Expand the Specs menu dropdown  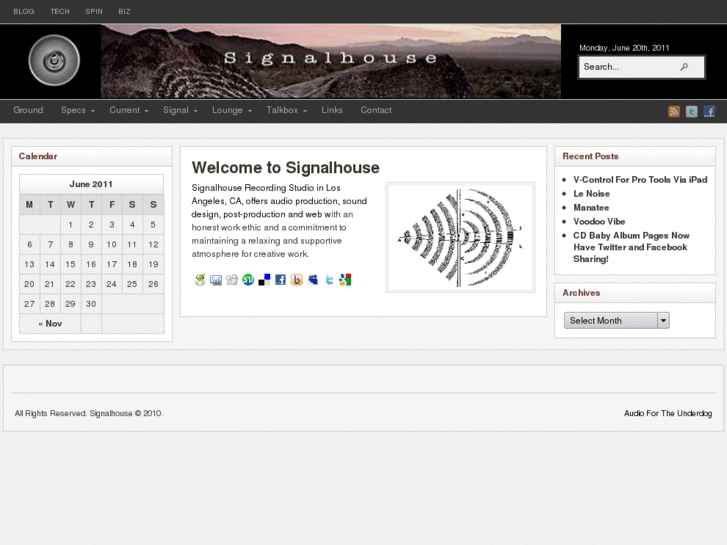pyautogui.click(x=77, y=110)
